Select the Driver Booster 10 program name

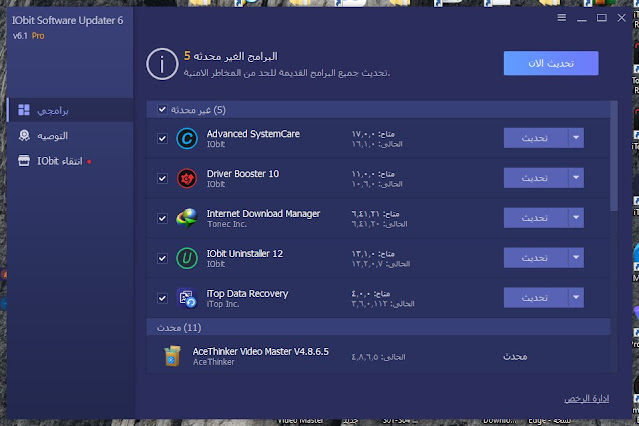coord(243,174)
